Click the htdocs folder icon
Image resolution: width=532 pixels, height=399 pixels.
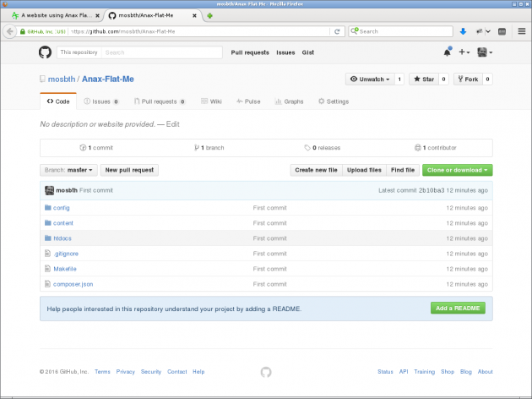point(48,238)
